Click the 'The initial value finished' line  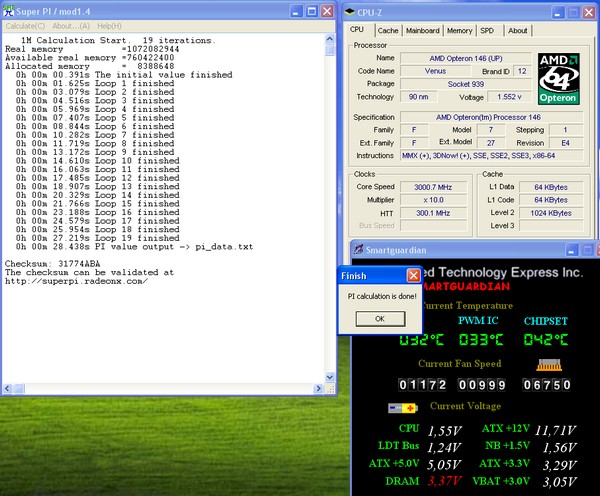pyautogui.click(x=124, y=75)
